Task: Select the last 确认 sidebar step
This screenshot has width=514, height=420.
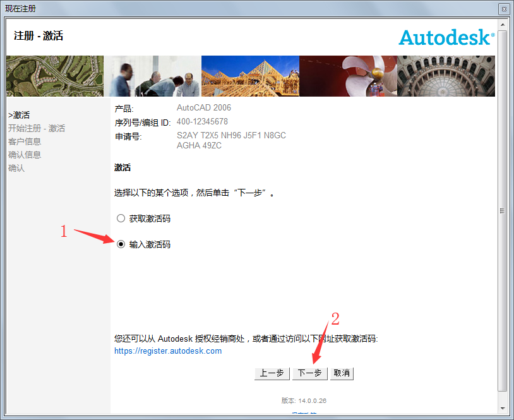Action: click(16, 168)
